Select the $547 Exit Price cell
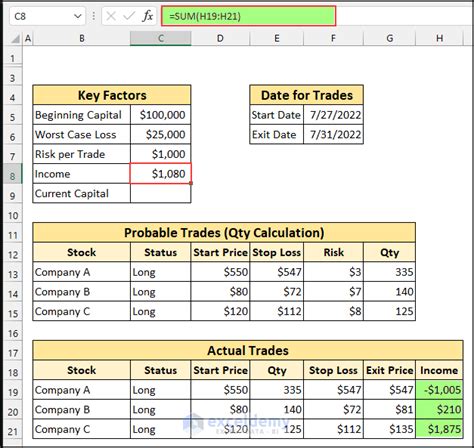The image size is (474, 448). point(389,390)
